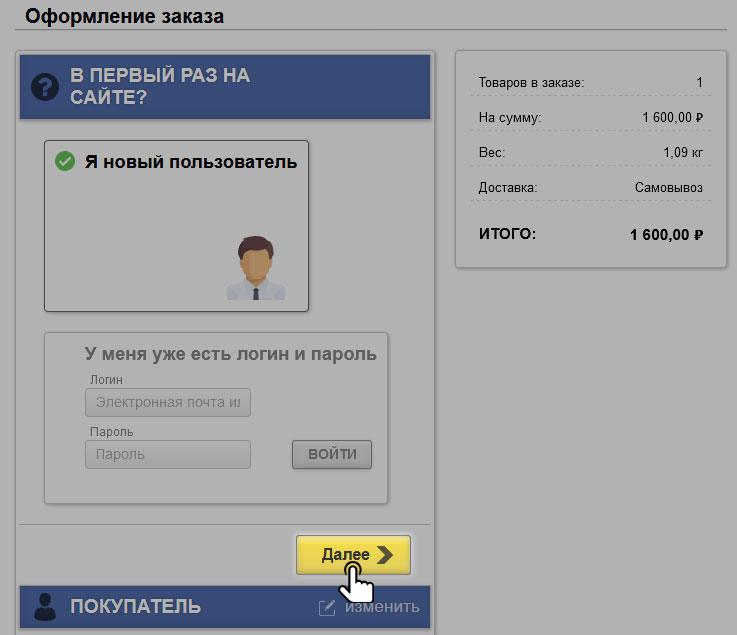The width and height of the screenshot is (737, 635).
Task: Click the businessman avatar image
Action: (x=256, y=268)
